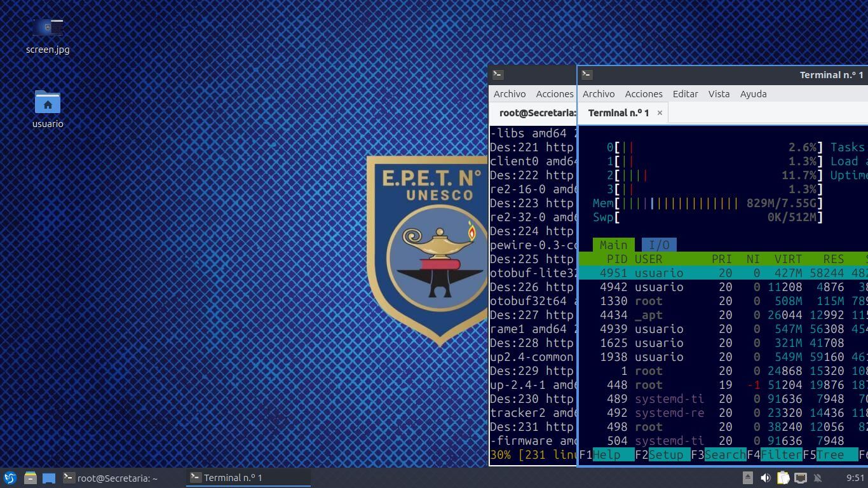Viewport: 868px width, 488px height.
Task: Open the removable media eject tray icon
Action: (x=748, y=478)
